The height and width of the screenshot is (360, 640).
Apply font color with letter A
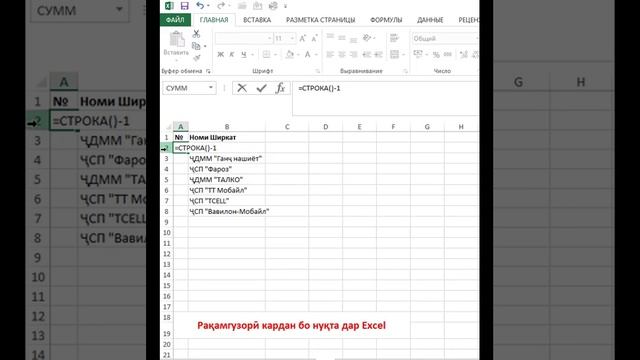click(x=307, y=54)
